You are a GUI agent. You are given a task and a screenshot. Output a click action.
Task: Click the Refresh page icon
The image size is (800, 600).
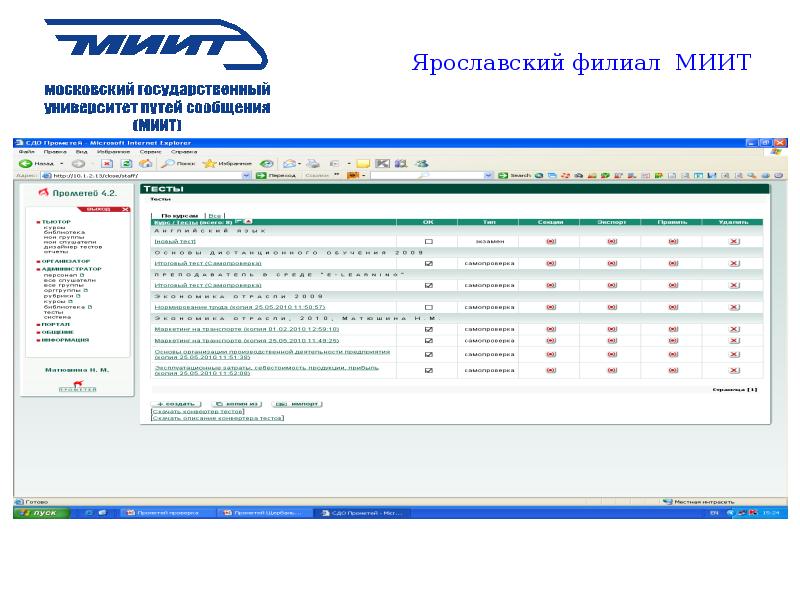click(127, 163)
